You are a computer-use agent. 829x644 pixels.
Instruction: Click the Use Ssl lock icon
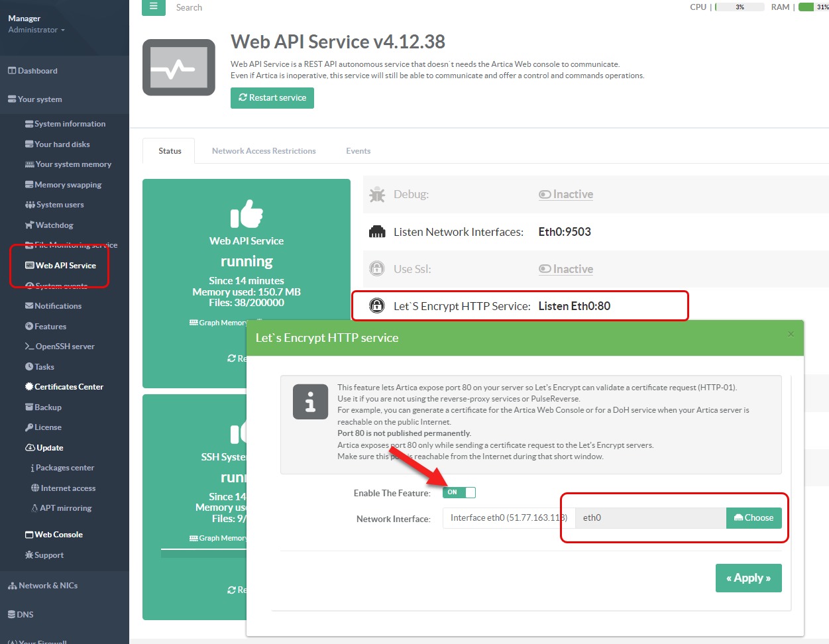coord(377,269)
